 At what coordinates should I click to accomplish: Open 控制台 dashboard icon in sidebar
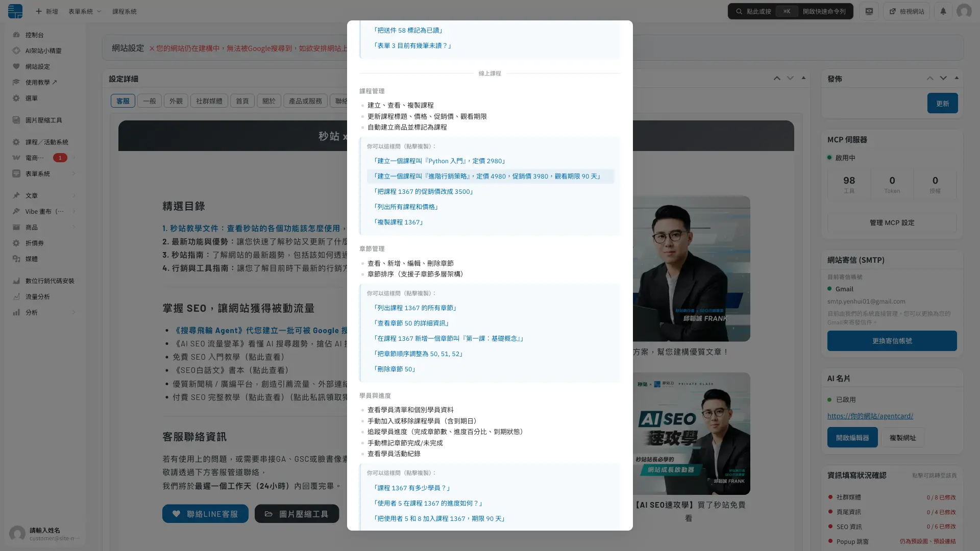pos(16,35)
